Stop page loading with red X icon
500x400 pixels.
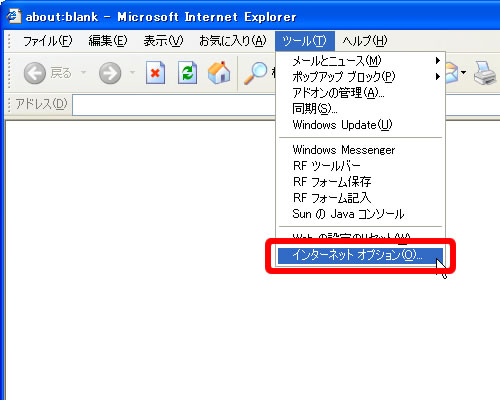click(155, 72)
